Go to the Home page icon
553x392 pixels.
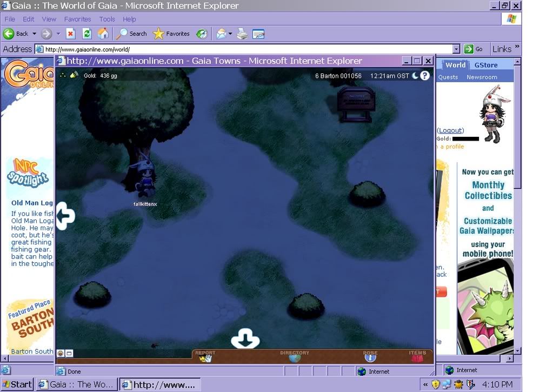103,34
